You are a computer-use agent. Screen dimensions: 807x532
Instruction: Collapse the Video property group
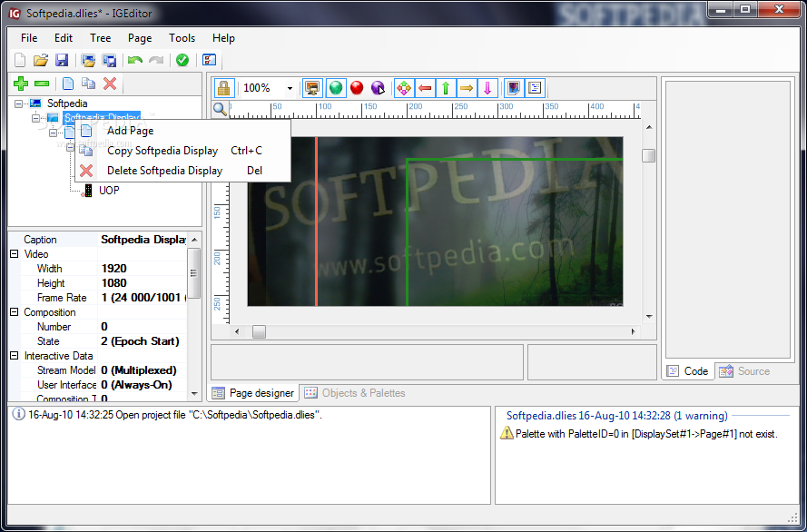pyautogui.click(x=14, y=253)
